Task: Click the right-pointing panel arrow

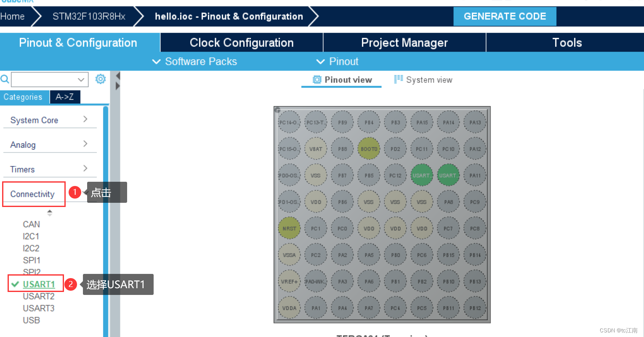Action: (118, 86)
